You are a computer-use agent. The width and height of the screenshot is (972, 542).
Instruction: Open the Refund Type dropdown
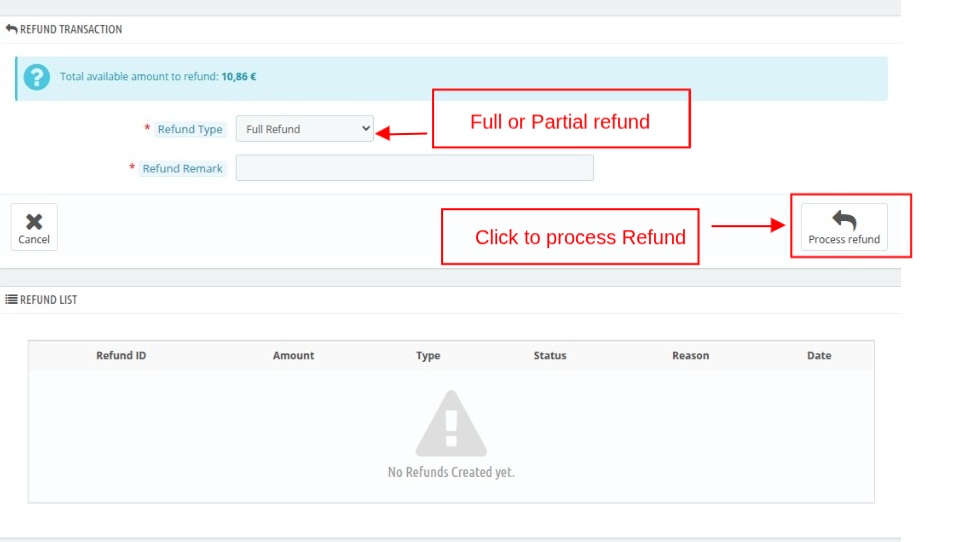[304, 129]
